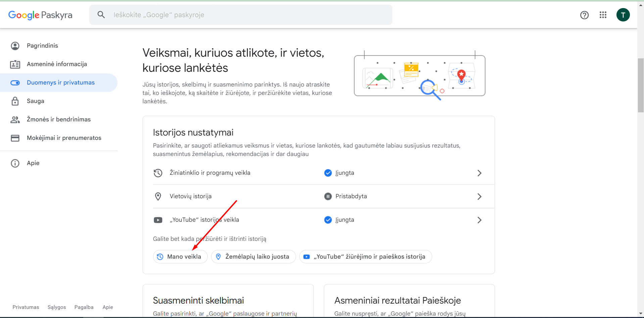The width and height of the screenshot is (644, 318).
Task: Click the blue checkmark for YouTube istorija
Action: pyautogui.click(x=328, y=220)
